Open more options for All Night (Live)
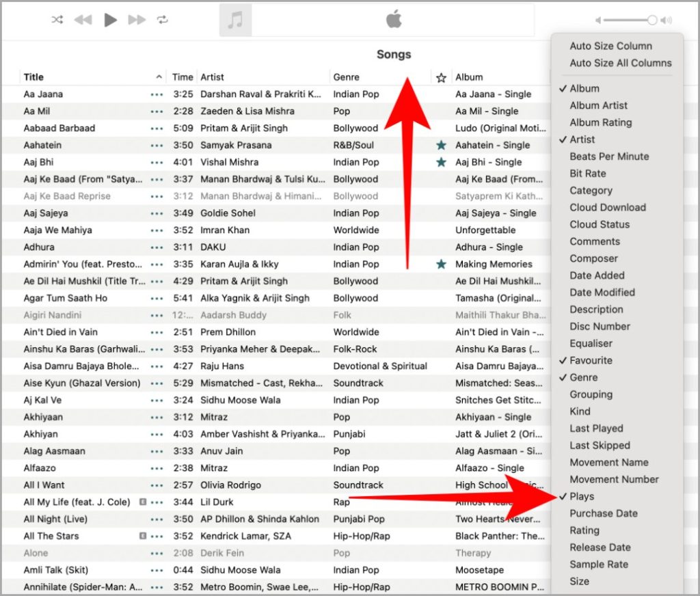Viewport: 700px width, 596px height. [x=157, y=519]
